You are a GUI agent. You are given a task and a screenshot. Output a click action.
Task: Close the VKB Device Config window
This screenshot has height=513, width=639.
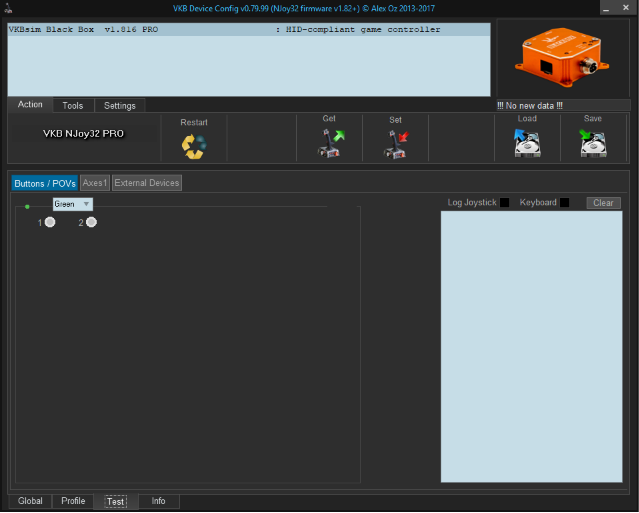pyautogui.click(x=626, y=7)
